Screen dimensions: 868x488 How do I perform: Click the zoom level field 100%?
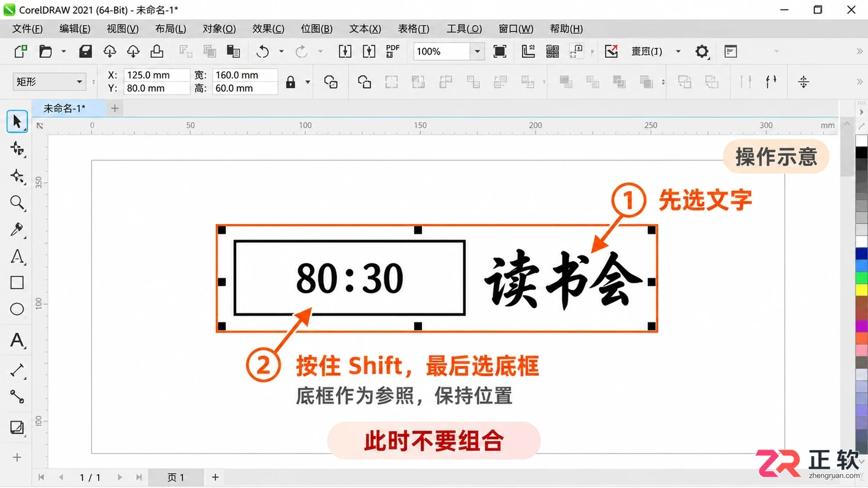(442, 51)
